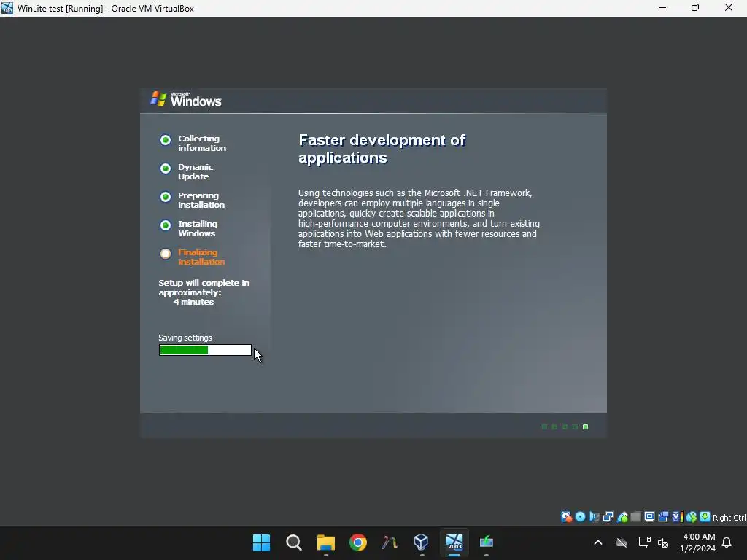
Task: Click the Finalizing installation step indicator
Action: 166,254
